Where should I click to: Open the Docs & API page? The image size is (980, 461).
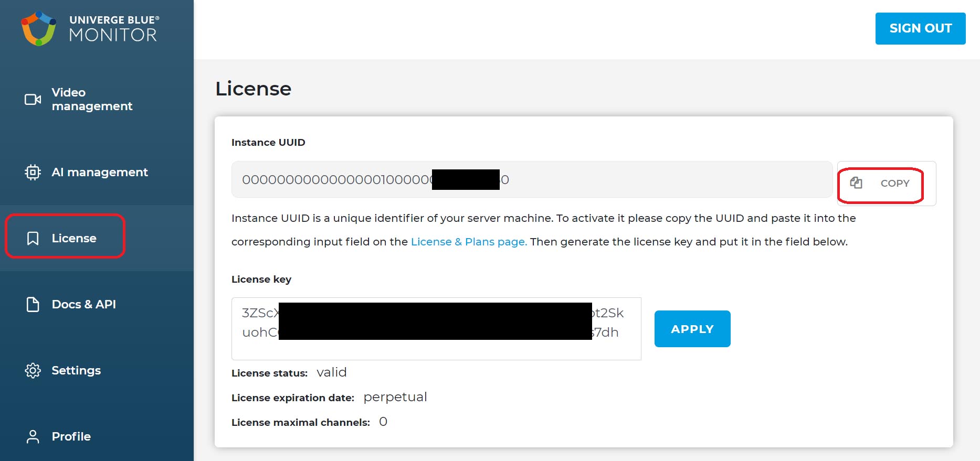point(84,304)
